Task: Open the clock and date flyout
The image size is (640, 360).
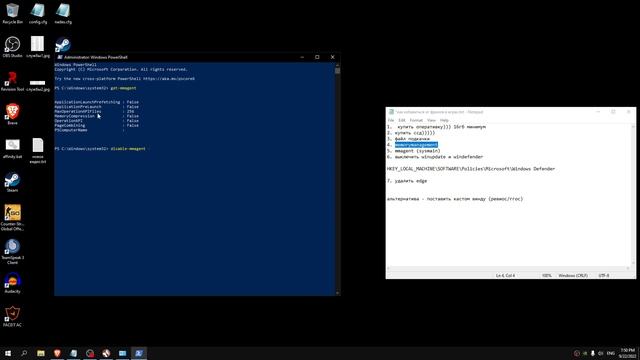Action: coord(628,353)
